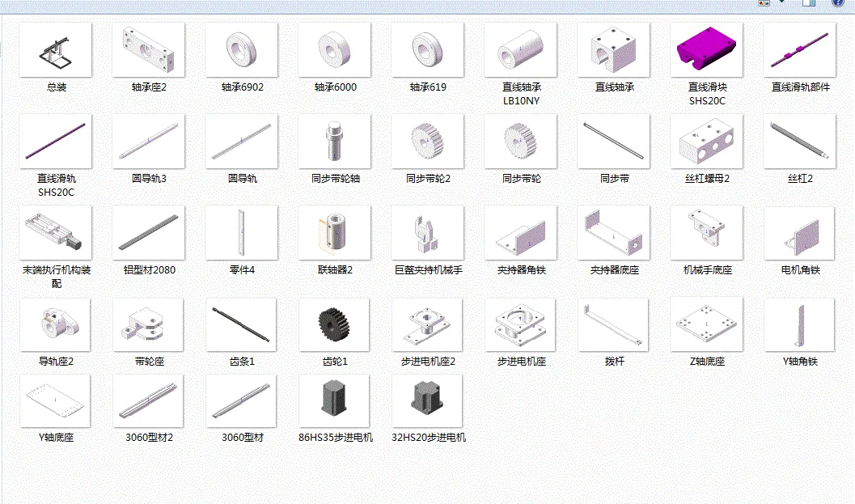Select the 同步带轮2 pulley icon
This screenshot has width=855, height=504.
tap(428, 142)
